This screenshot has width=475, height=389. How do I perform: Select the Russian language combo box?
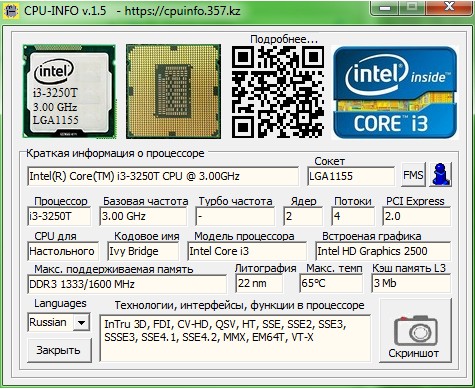(x=59, y=323)
